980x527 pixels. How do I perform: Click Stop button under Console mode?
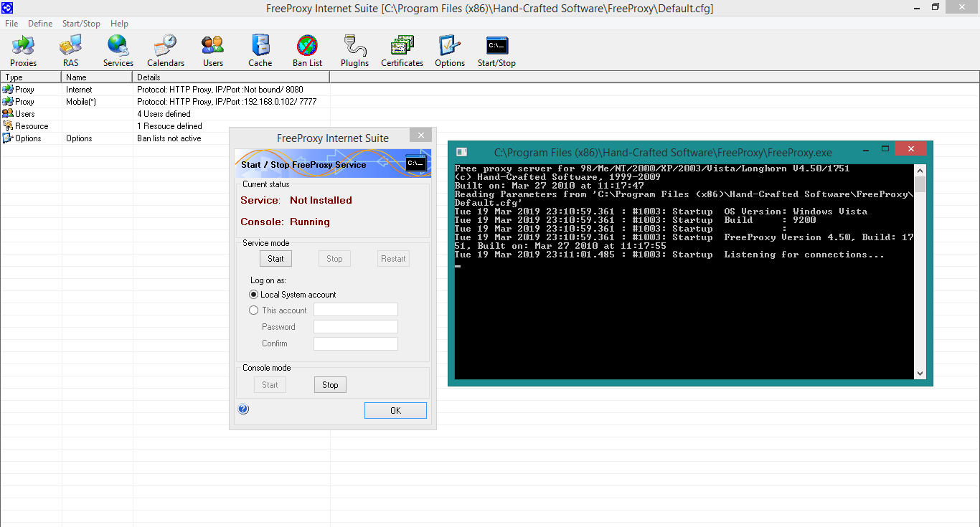point(330,385)
